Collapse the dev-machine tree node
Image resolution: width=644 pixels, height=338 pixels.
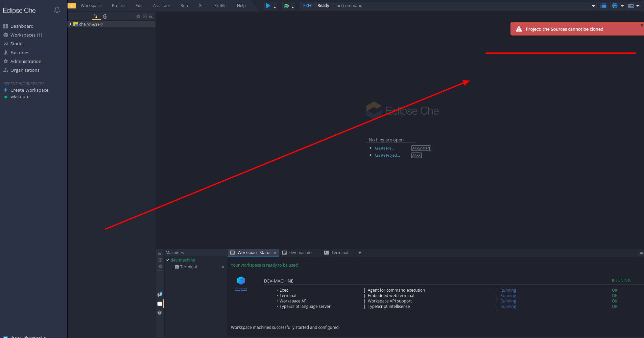(x=167, y=260)
